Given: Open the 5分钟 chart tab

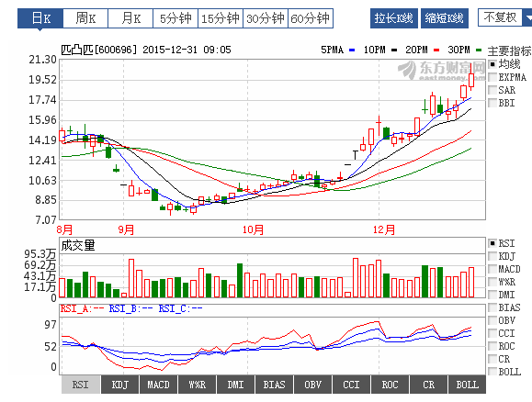Looking at the screenshot, I should (175, 18).
